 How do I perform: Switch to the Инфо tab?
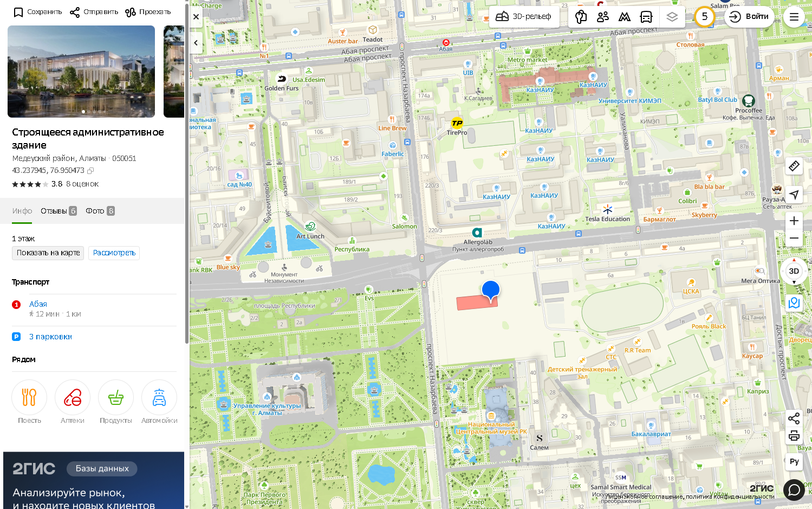coord(22,211)
